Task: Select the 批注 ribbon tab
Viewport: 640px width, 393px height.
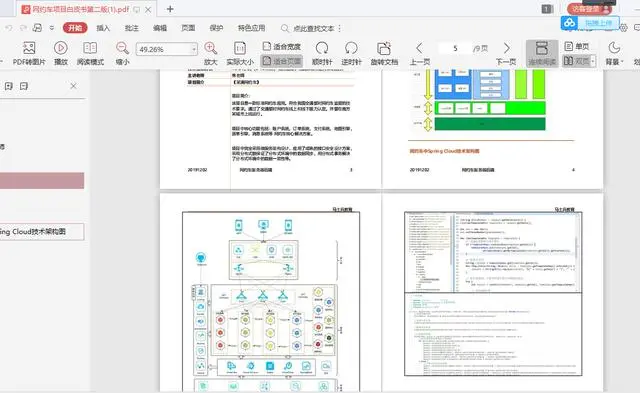Action: [131, 28]
